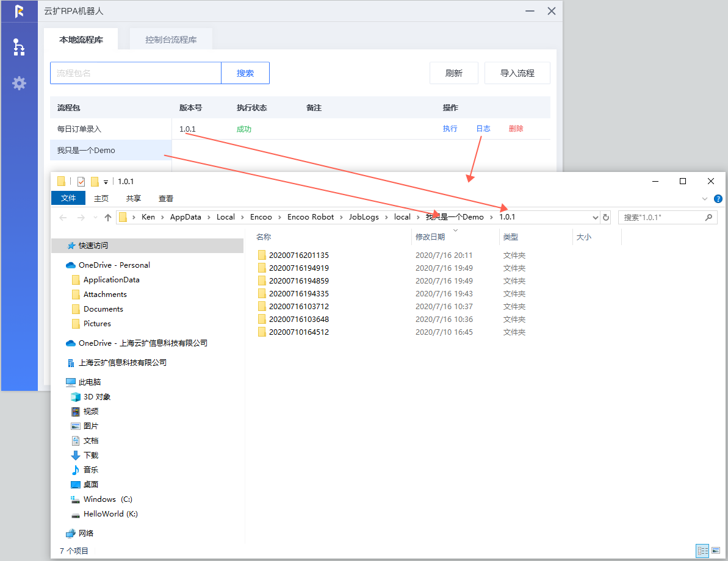Refresh the Explorer folder view
Image resolution: width=728 pixels, height=561 pixels.
605,217
